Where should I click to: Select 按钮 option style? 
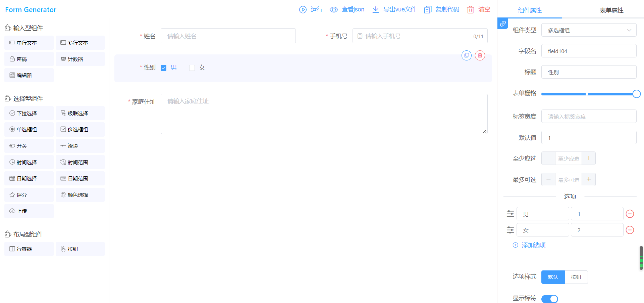click(x=576, y=277)
